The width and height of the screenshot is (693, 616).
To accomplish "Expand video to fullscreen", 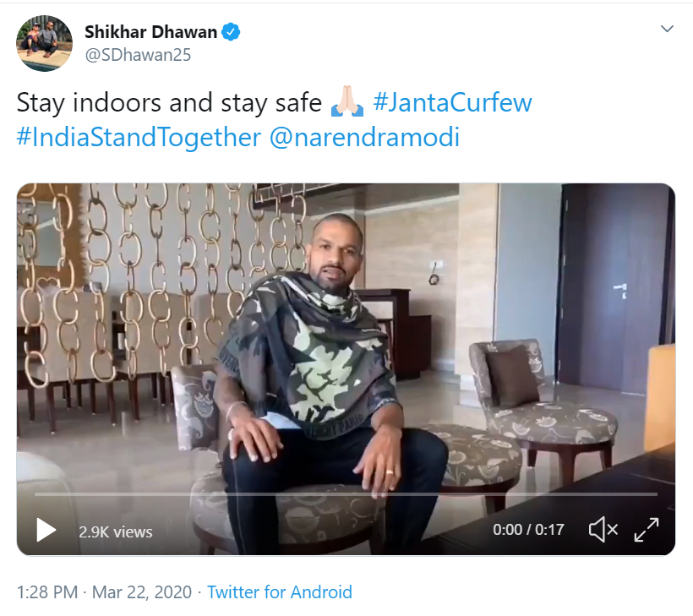I will 647,530.
